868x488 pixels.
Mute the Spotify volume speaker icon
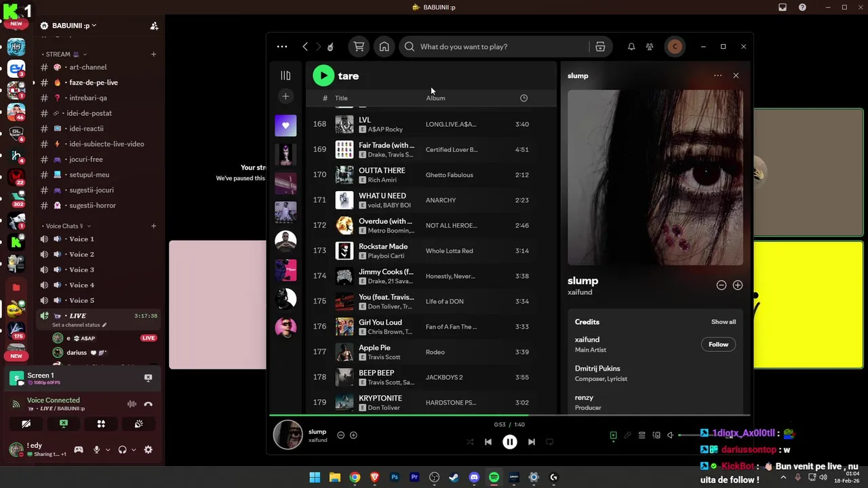coord(670,435)
